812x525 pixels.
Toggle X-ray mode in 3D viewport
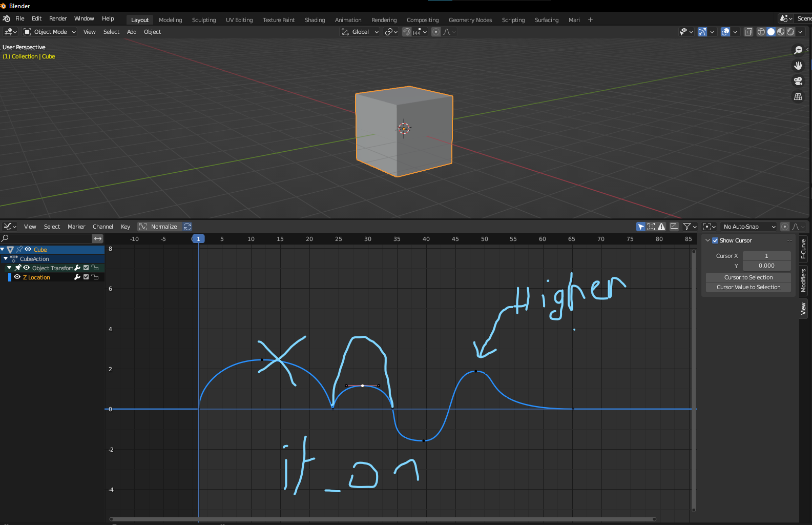(x=748, y=32)
